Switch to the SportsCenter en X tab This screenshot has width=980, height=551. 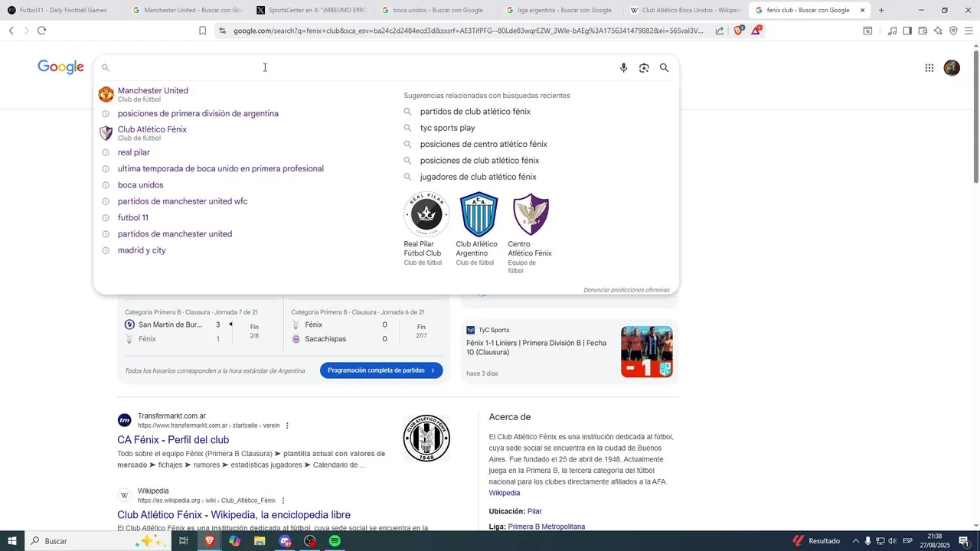[x=312, y=10]
